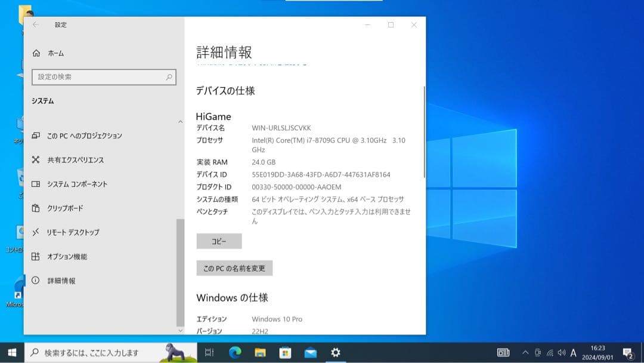Open the ホーム sidebar item
644x363 pixels.
57,53
